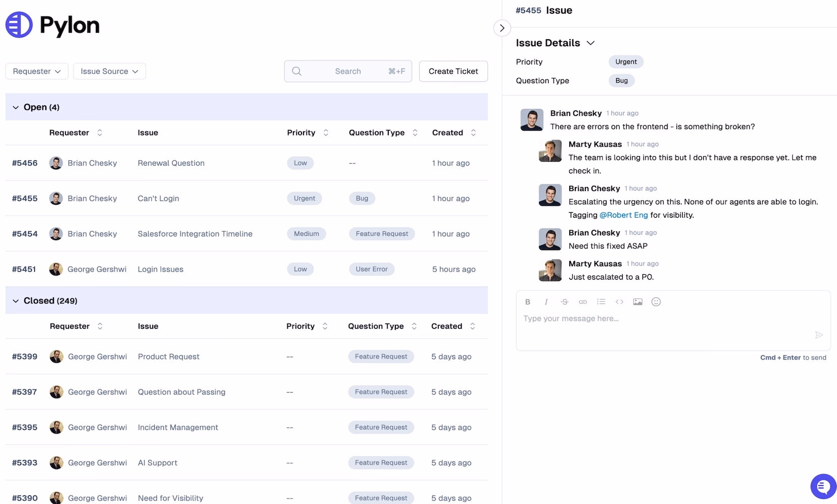
Task: Focus the Search field
Action: [x=348, y=71]
